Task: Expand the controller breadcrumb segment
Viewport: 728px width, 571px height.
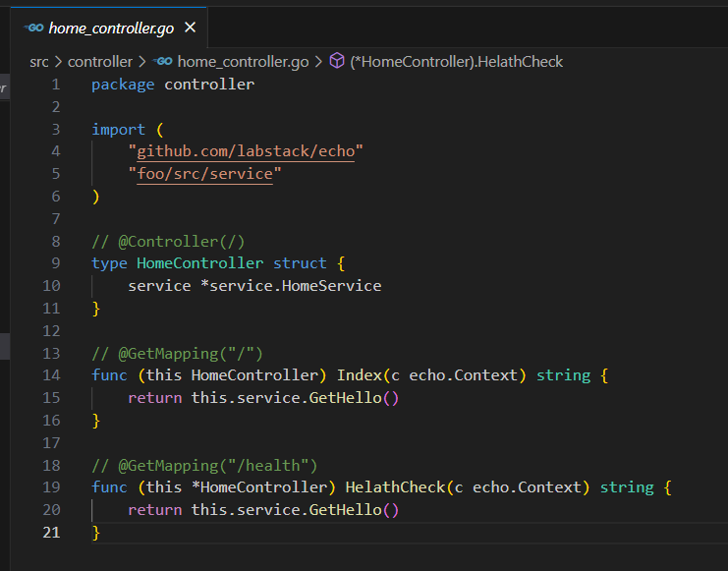Action: coord(99,62)
